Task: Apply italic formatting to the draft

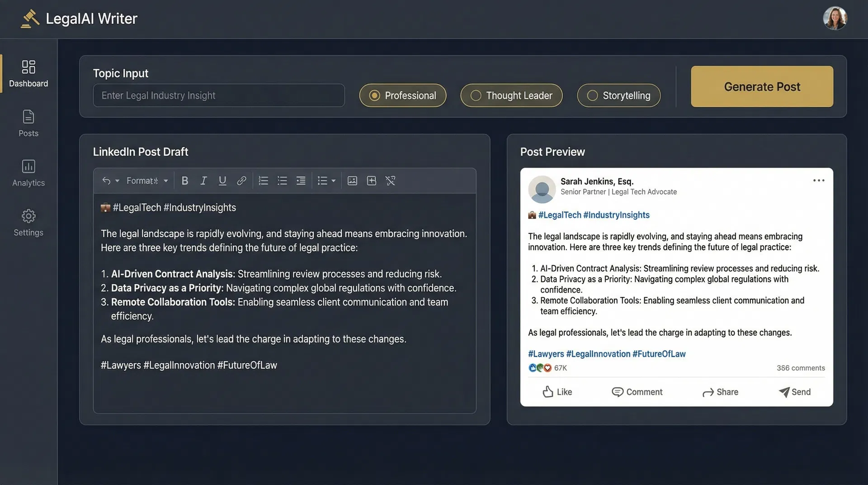Action: point(203,180)
